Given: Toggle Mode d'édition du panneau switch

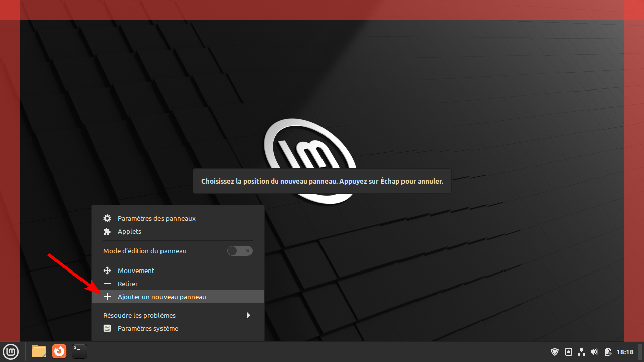Looking at the screenshot, I should pos(240,251).
